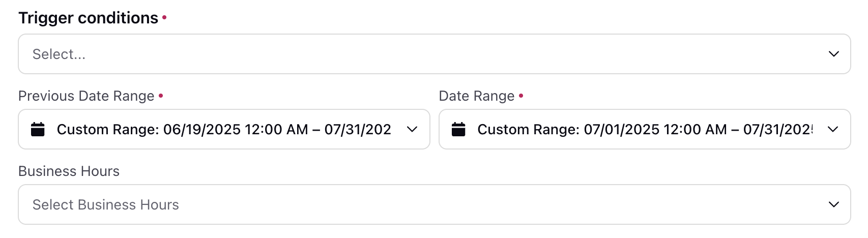Click "Custom Range:" text in Previous Date Range
Viewport: 868px width, 238px height.
pos(108,130)
